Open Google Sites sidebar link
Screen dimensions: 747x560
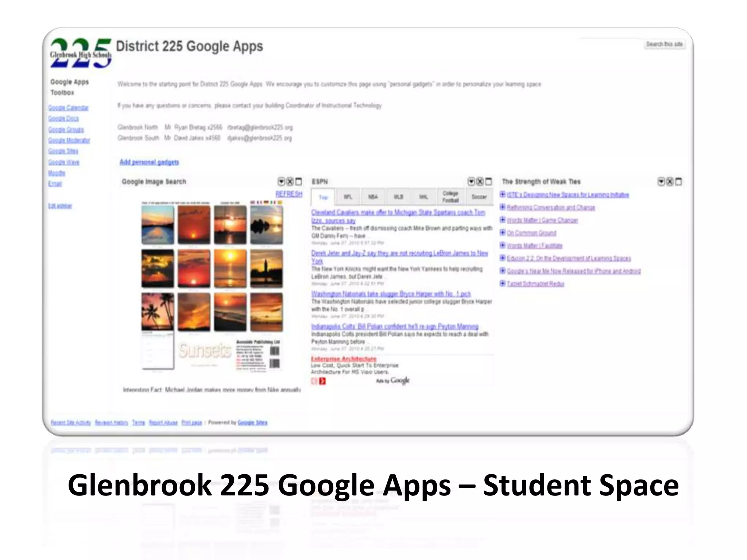(x=63, y=151)
